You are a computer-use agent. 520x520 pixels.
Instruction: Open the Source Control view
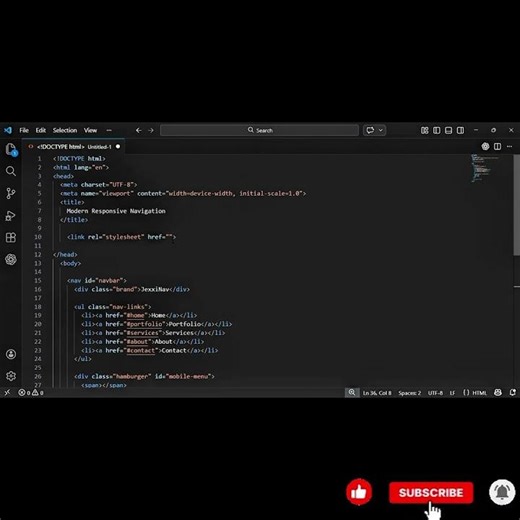pos(11,193)
